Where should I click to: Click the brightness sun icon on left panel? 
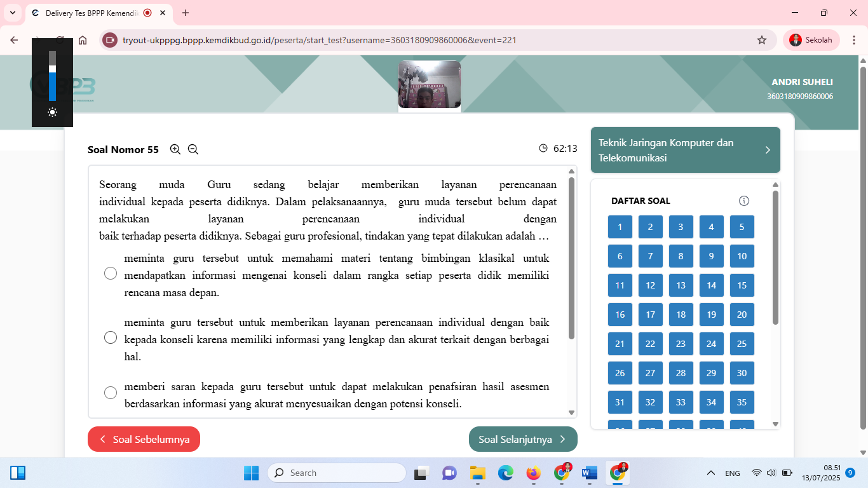tap(52, 112)
